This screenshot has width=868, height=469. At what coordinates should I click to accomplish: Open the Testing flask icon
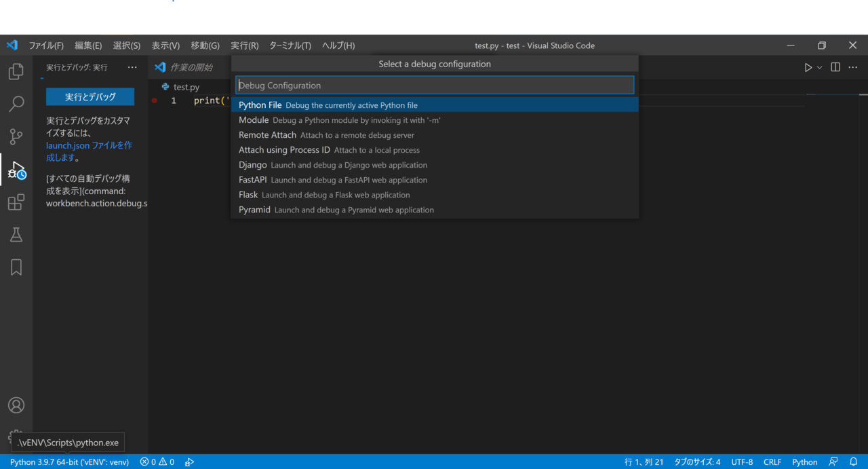[16, 235]
